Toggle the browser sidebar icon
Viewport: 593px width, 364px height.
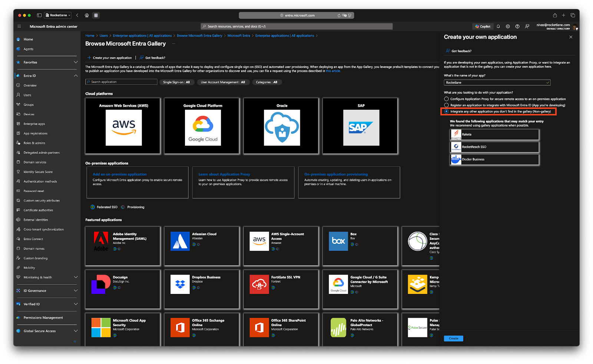(x=39, y=15)
